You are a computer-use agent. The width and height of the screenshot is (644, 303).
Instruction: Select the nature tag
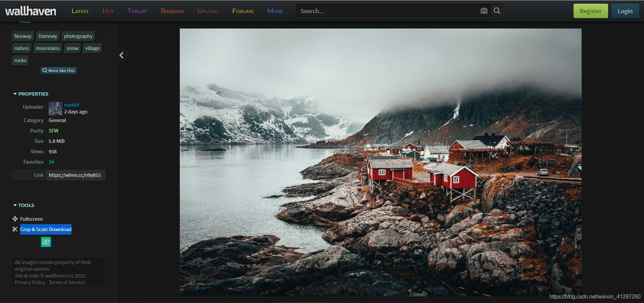point(21,48)
